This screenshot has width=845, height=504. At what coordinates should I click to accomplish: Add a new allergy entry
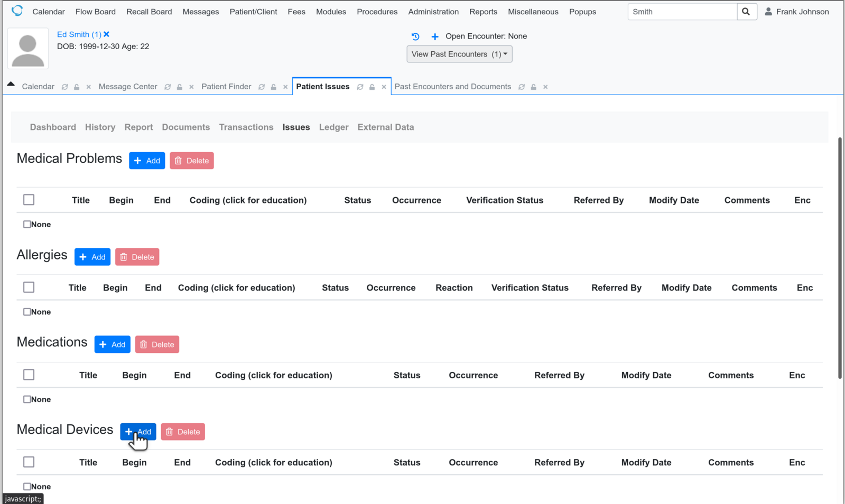[x=92, y=257]
